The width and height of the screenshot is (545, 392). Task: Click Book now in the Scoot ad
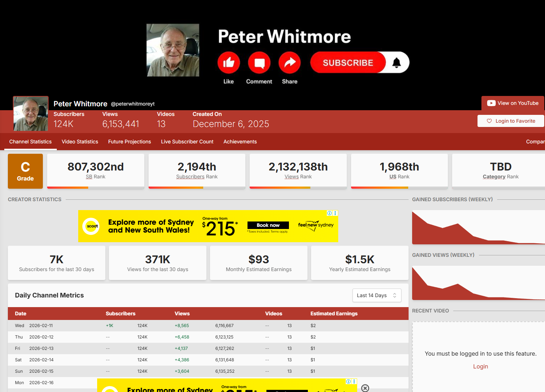click(x=268, y=225)
